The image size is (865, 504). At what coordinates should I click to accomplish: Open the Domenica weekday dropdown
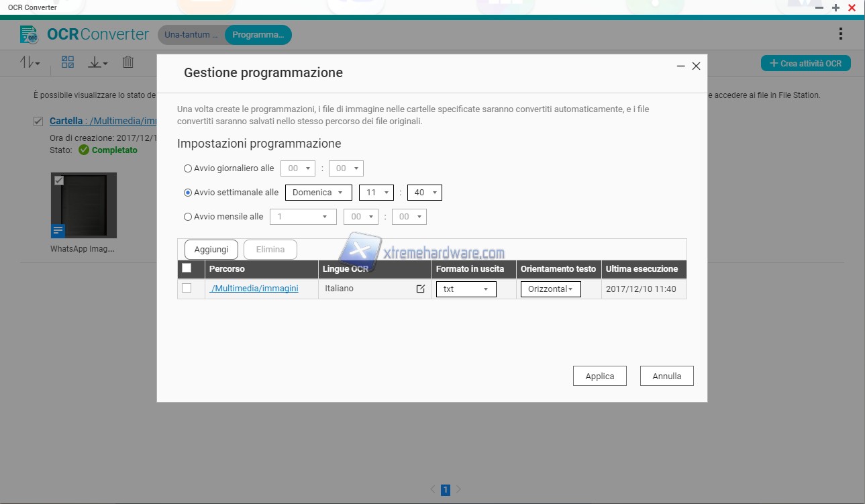pyautogui.click(x=319, y=193)
